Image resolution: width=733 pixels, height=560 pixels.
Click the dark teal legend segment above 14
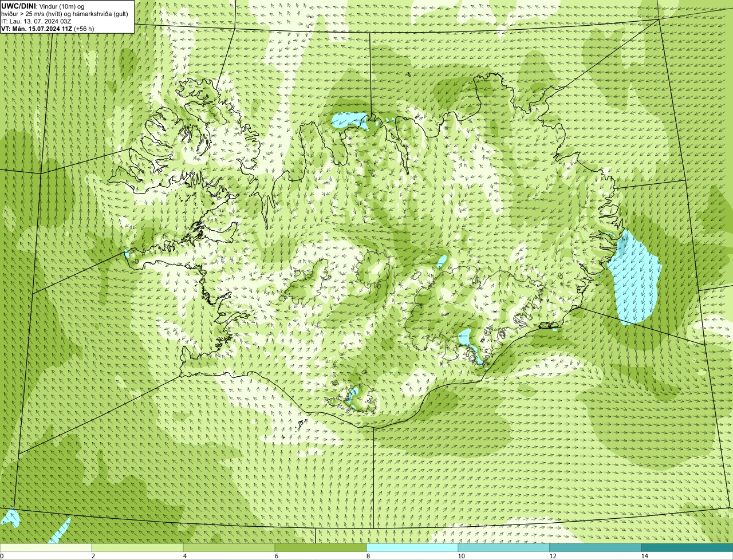click(687, 548)
